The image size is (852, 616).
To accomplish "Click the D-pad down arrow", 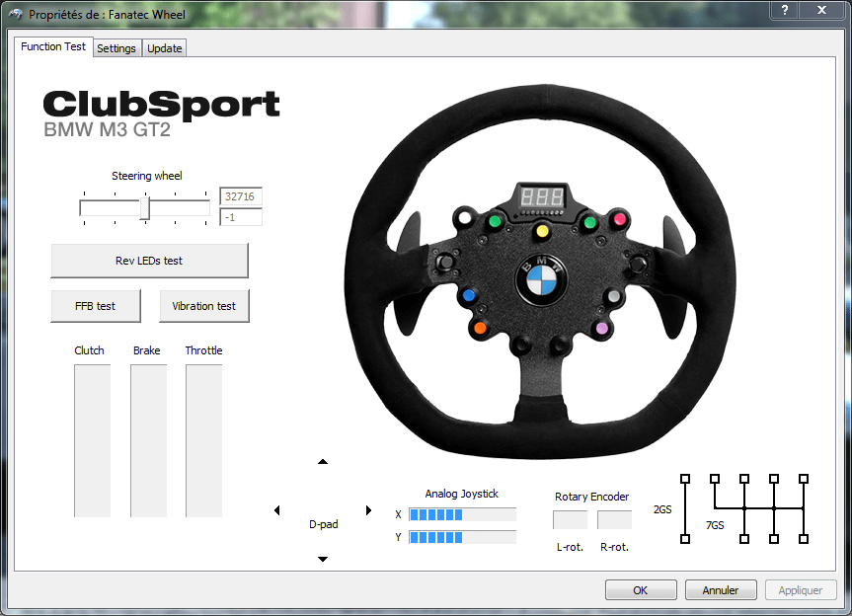I will pyautogui.click(x=323, y=559).
